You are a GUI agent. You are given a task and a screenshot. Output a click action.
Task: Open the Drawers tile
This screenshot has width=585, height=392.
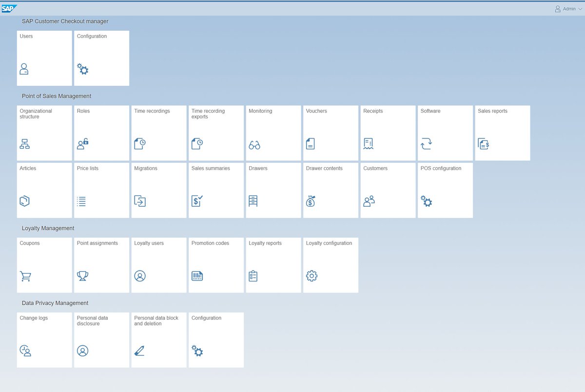(x=273, y=191)
